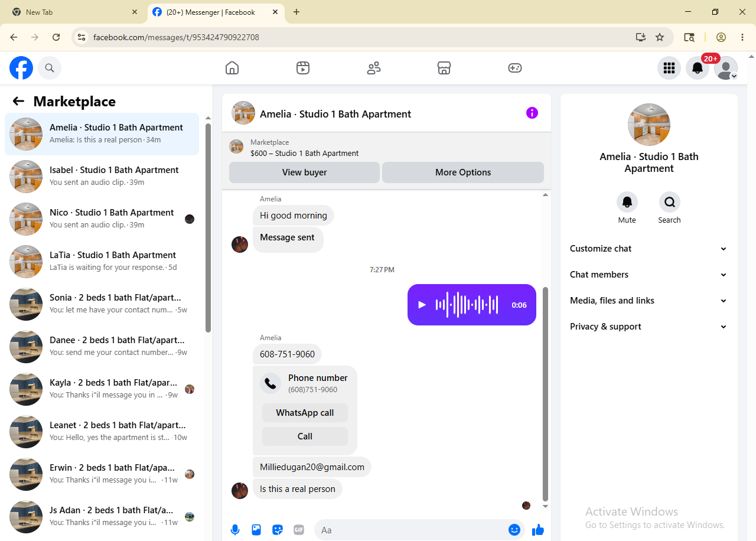Click the purple conversation information icon

(x=532, y=113)
